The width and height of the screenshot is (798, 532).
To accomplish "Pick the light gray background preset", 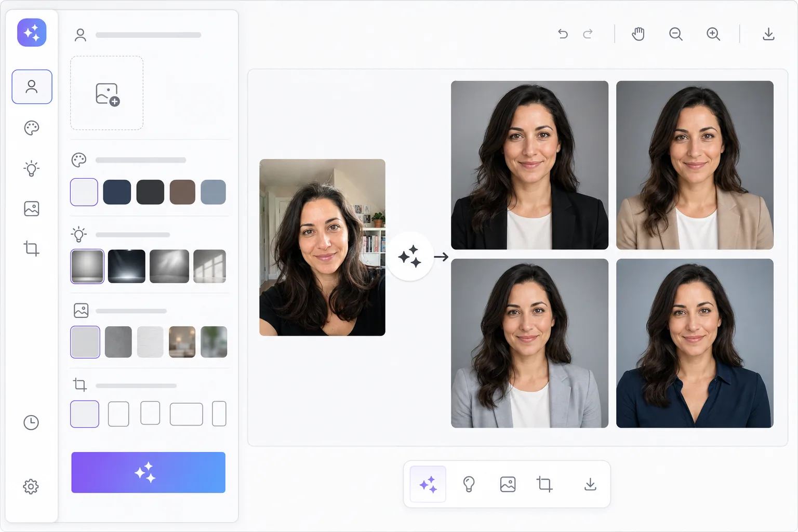I will coord(85,342).
